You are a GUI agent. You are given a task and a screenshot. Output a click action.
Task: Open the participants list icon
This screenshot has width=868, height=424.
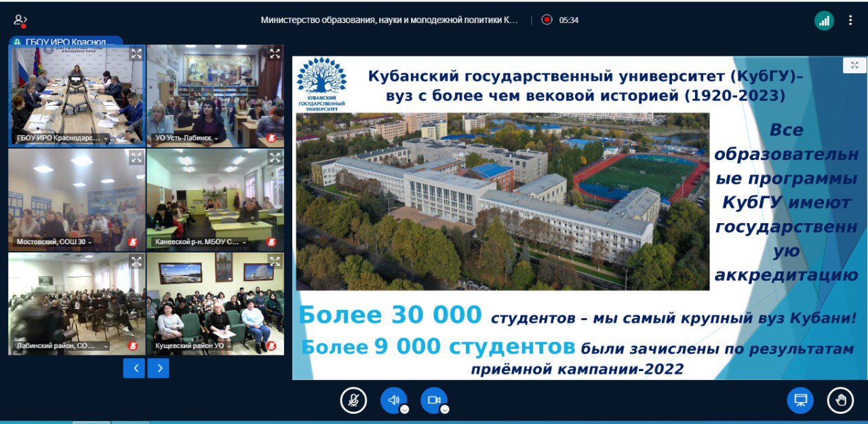tap(20, 20)
